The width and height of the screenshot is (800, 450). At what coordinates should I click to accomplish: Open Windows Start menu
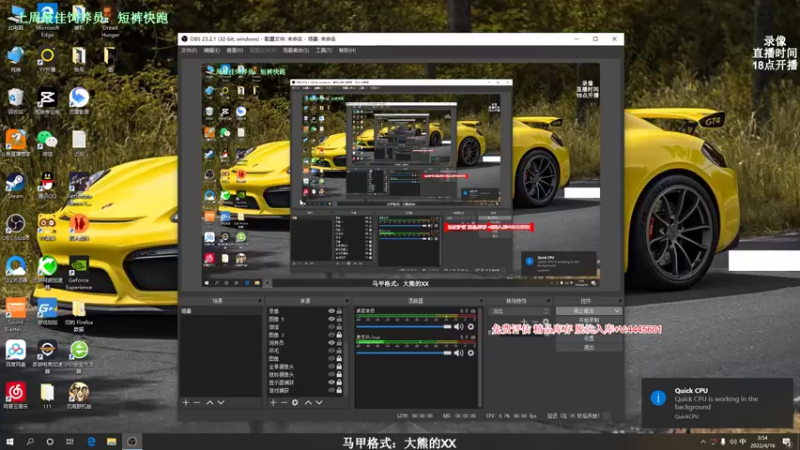point(10,441)
